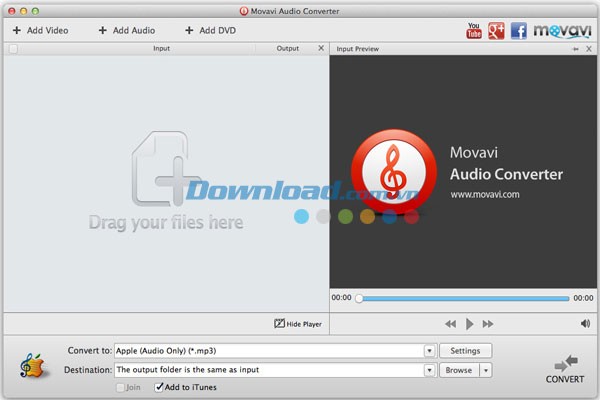600x400 pixels.
Task: Click the www.movavi.com link in preview
Action: tap(485, 194)
